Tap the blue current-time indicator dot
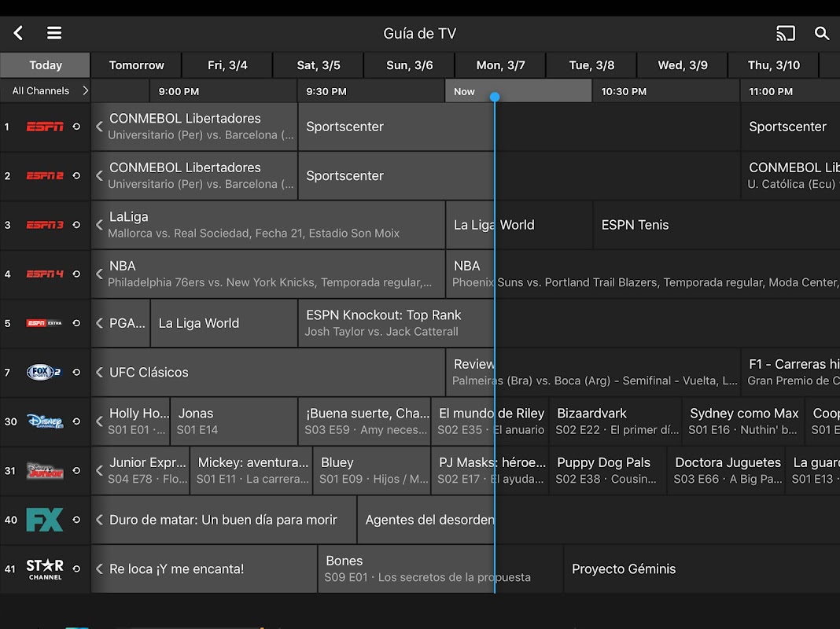The image size is (840, 629). 495,97
